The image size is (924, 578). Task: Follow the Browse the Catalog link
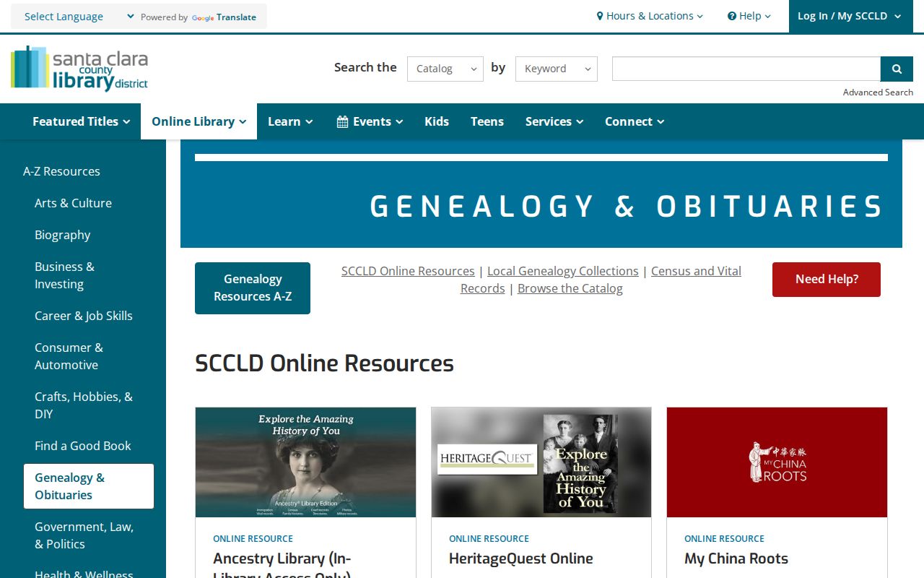pyautogui.click(x=570, y=288)
